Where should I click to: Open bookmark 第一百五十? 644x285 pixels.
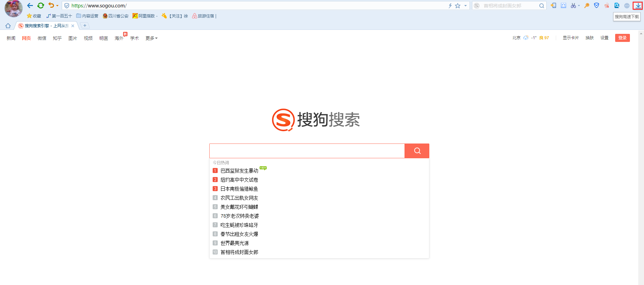(59, 16)
